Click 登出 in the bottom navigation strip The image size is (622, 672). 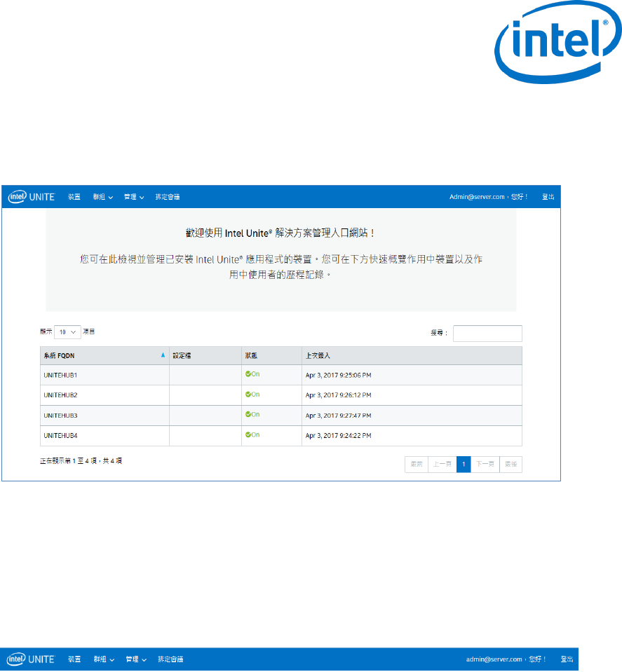(567, 659)
